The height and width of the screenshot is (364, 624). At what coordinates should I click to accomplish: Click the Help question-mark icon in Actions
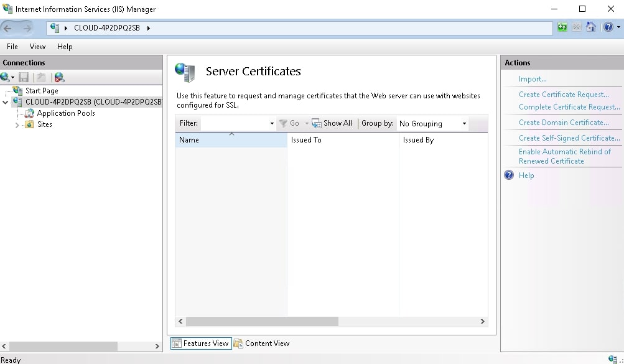coord(509,175)
